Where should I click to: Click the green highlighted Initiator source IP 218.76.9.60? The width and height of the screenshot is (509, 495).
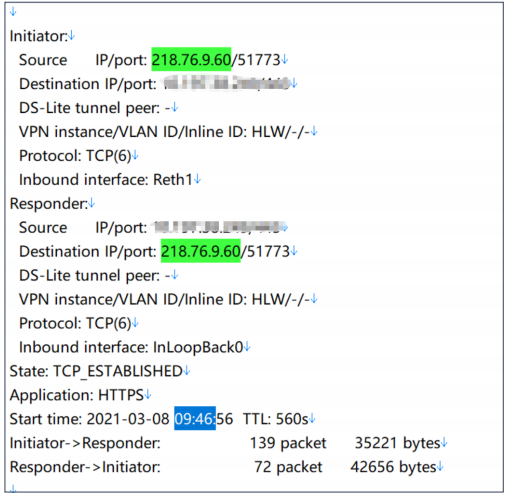(191, 59)
